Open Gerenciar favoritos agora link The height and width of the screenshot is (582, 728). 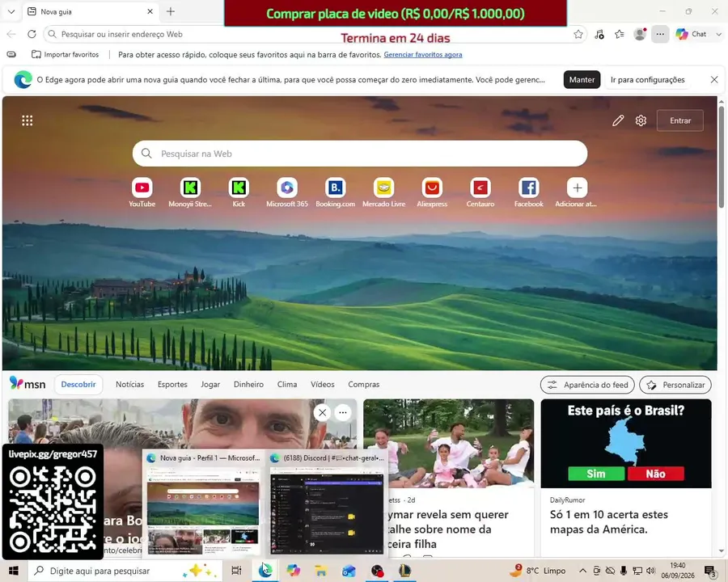click(423, 54)
